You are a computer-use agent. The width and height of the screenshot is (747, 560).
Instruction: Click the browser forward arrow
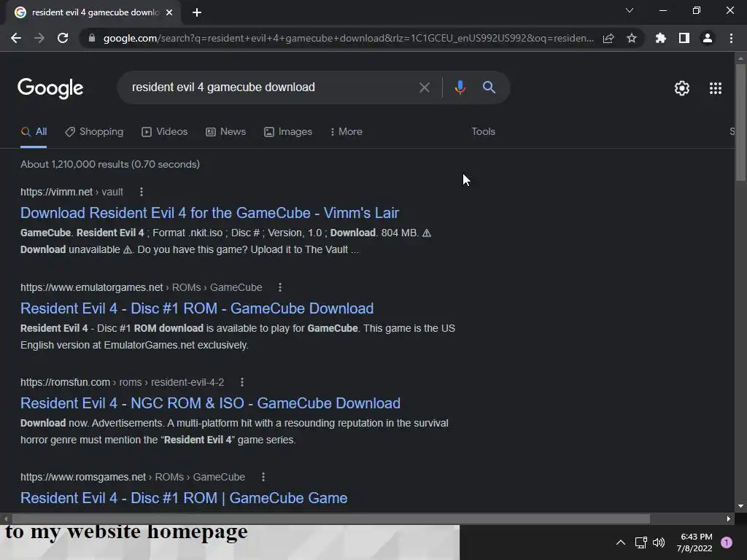pyautogui.click(x=39, y=38)
